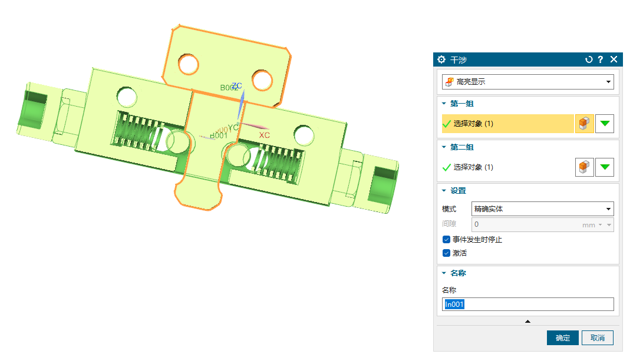The image size is (643, 364).
Task: Click the solid body selection icon in 第二组
Action: point(584,167)
